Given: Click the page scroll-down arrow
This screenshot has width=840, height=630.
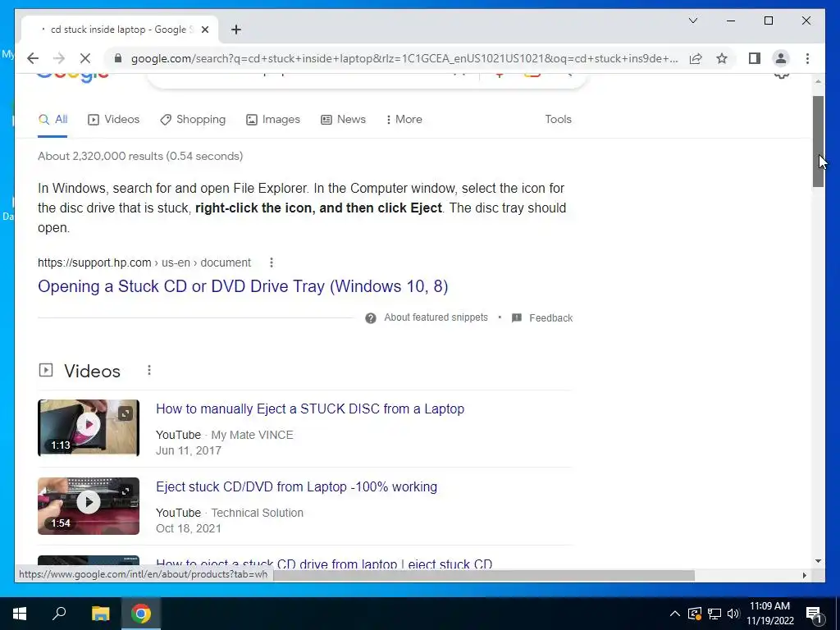Looking at the screenshot, I should pos(818,561).
